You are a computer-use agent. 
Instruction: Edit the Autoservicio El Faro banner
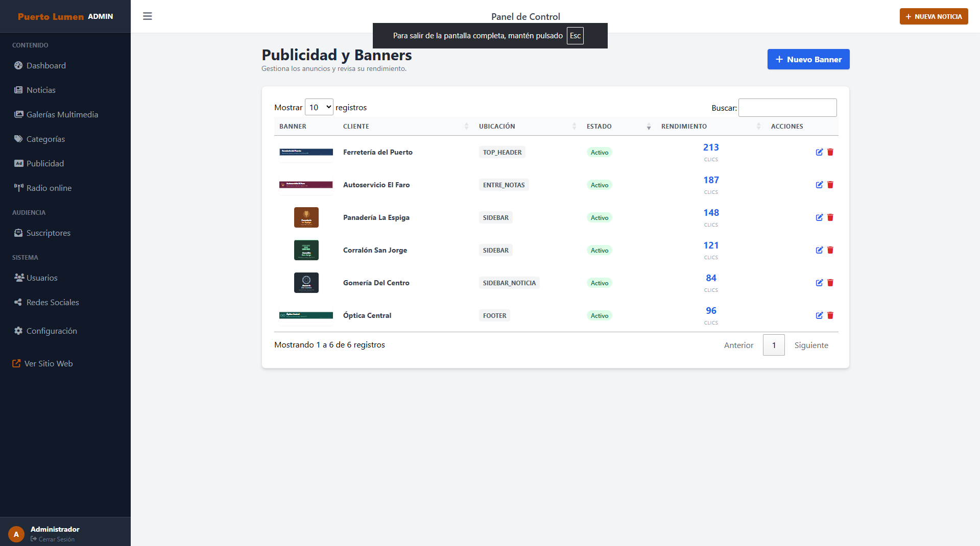pos(819,185)
